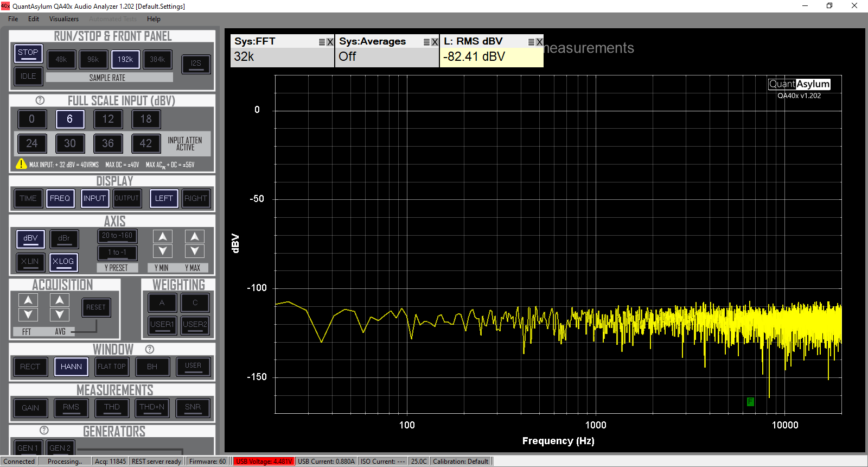The width and height of the screenshot is (868, 467).
Task: Open the Help menu
Action: (x=154, y=19)
